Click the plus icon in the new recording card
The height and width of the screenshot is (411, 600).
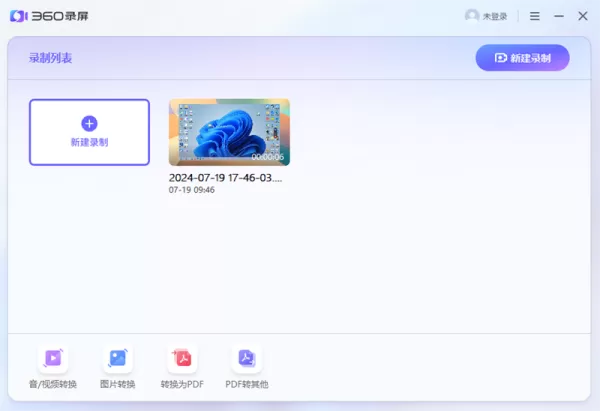(x=89, y=124)
